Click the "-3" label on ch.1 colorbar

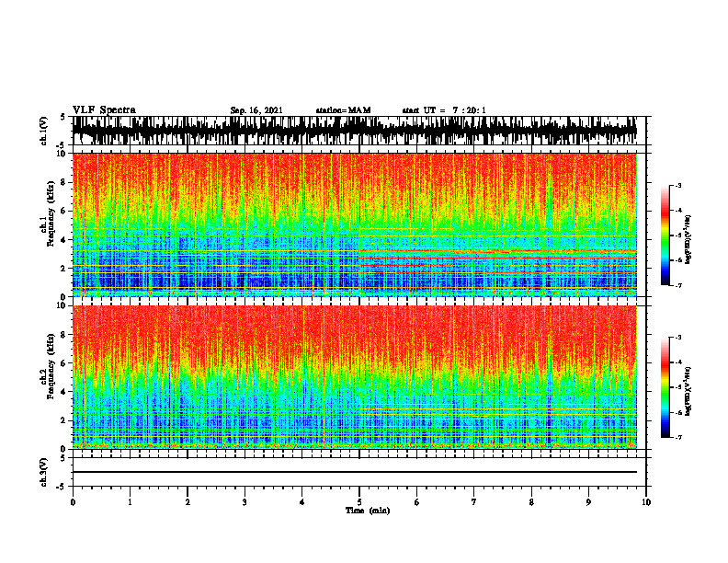[678, 186]
